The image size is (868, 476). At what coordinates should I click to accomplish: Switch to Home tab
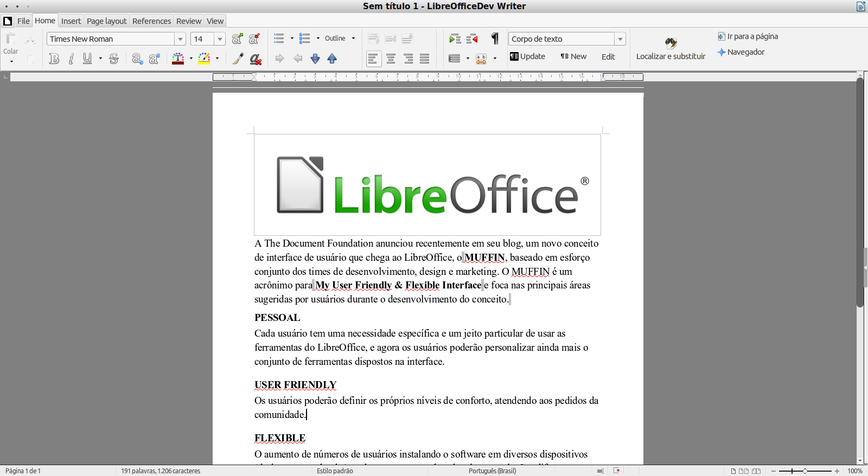45,21
